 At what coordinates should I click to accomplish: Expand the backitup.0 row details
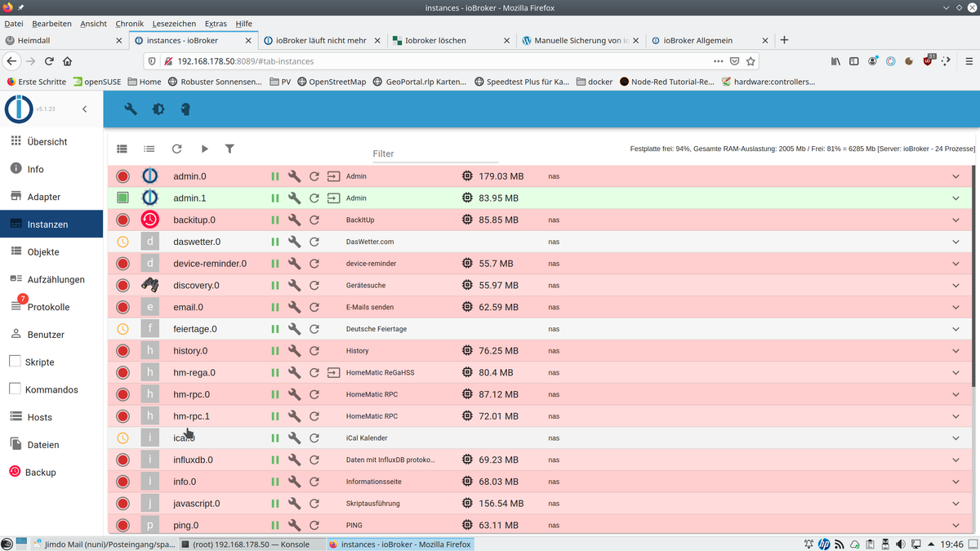[955, 220]
